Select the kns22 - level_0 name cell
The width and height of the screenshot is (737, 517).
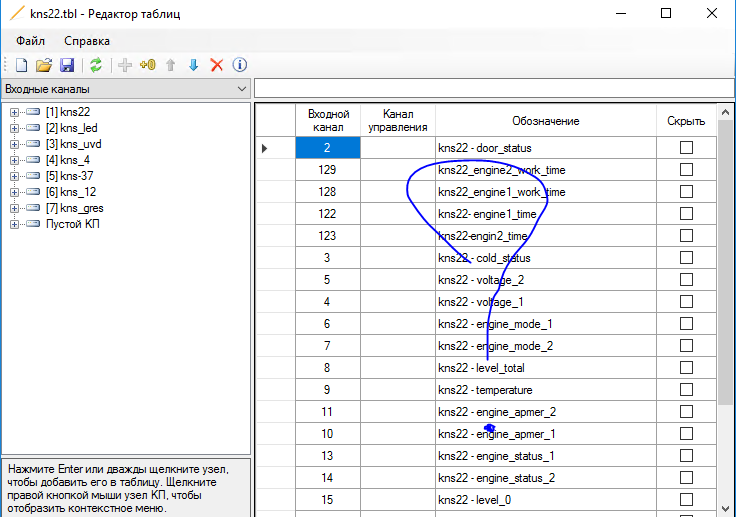coord(546,500)
